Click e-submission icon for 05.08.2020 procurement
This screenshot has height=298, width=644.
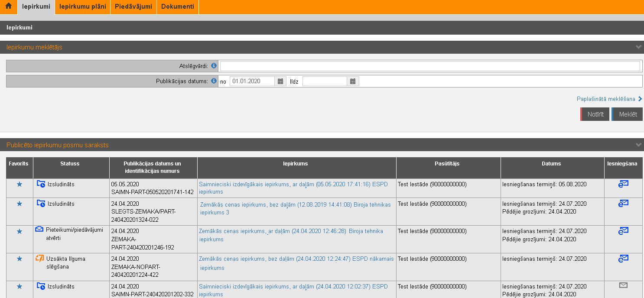click(x=623, y=184)
